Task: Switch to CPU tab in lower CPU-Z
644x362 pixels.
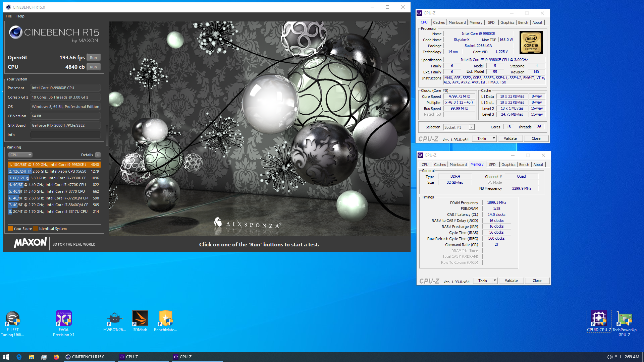Action: click(425, 165)
